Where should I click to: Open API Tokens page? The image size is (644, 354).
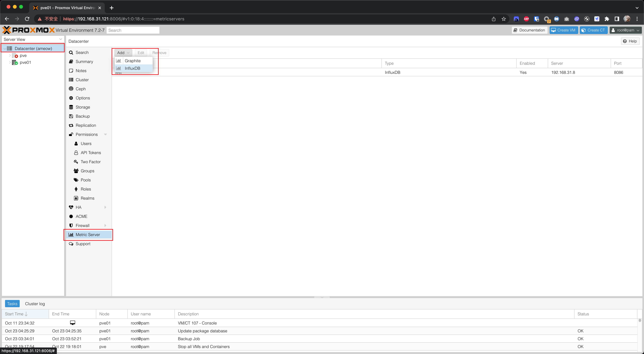click(x=91, y=152)
